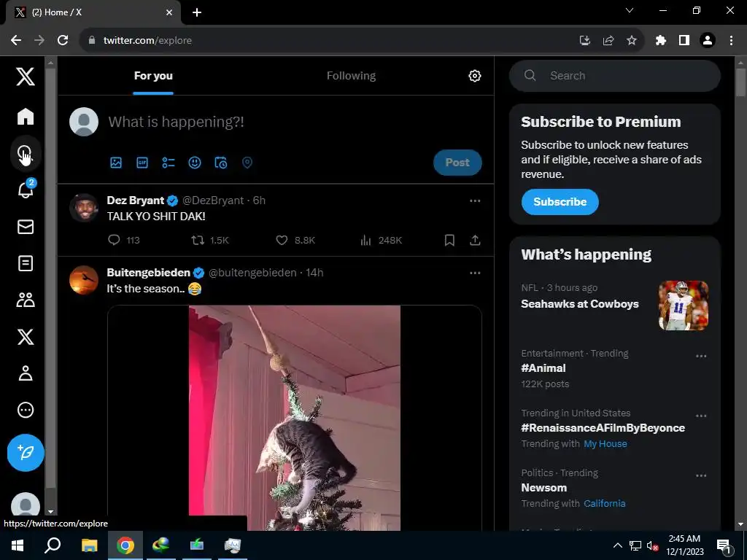Click Dez Bryant avatar

pos(84,208)
